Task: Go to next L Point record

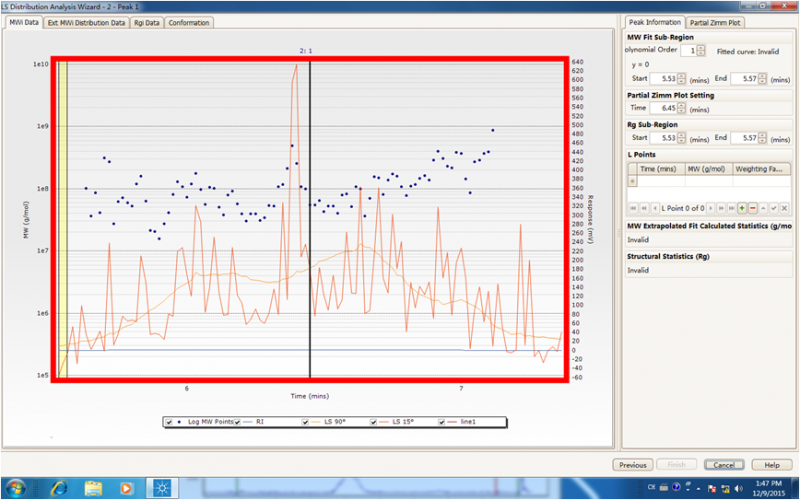Action: (711, 208)
